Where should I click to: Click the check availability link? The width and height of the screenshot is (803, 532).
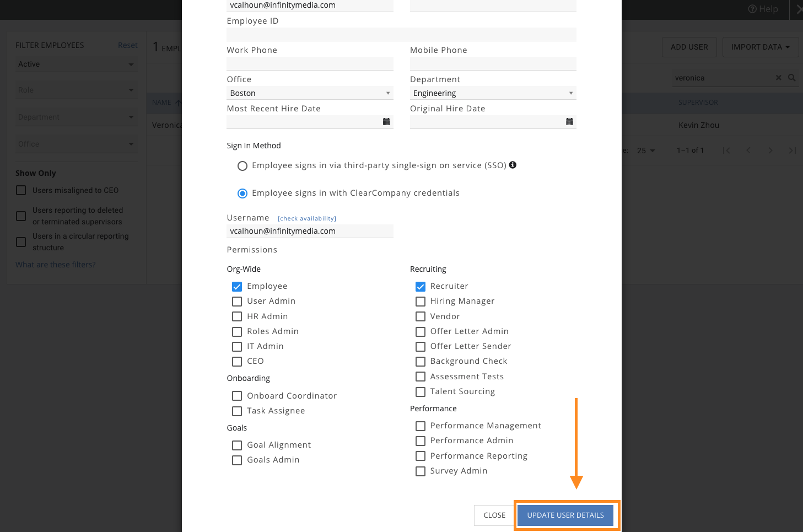[307, 219]
